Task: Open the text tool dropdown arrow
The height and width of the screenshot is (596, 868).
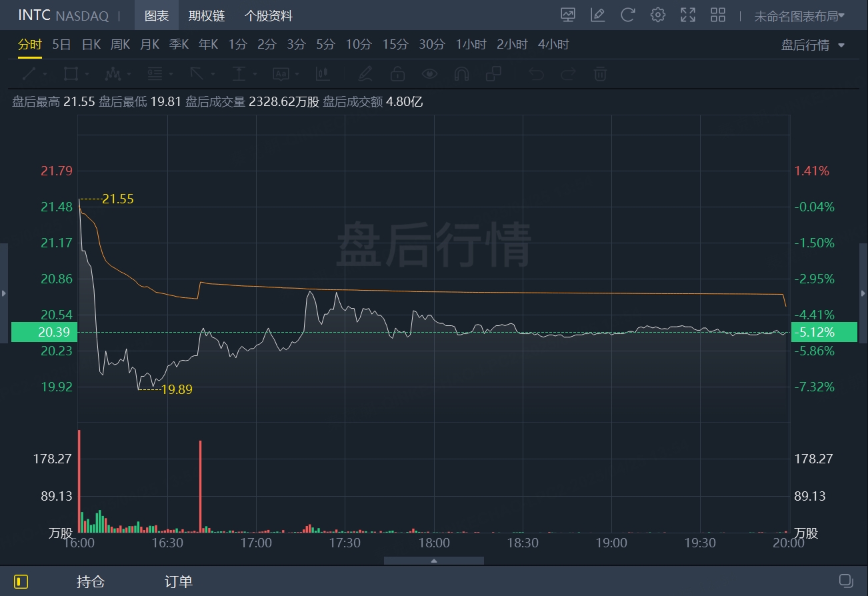Action: coord(297,74)
